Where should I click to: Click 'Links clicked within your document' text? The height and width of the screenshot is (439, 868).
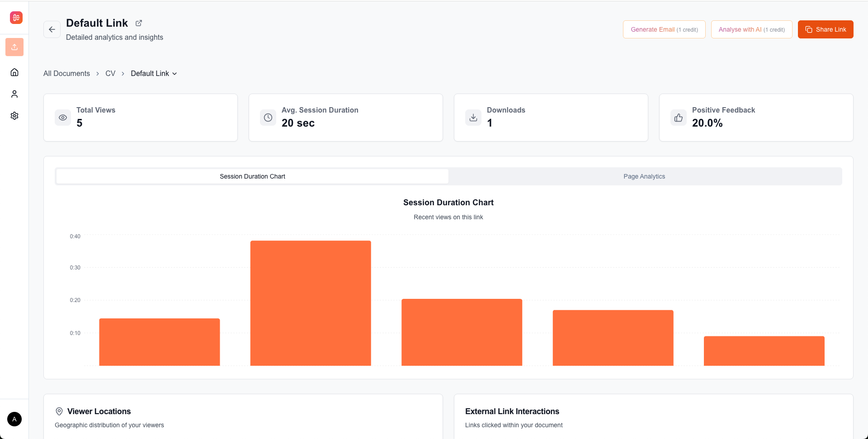pos(514,425)
